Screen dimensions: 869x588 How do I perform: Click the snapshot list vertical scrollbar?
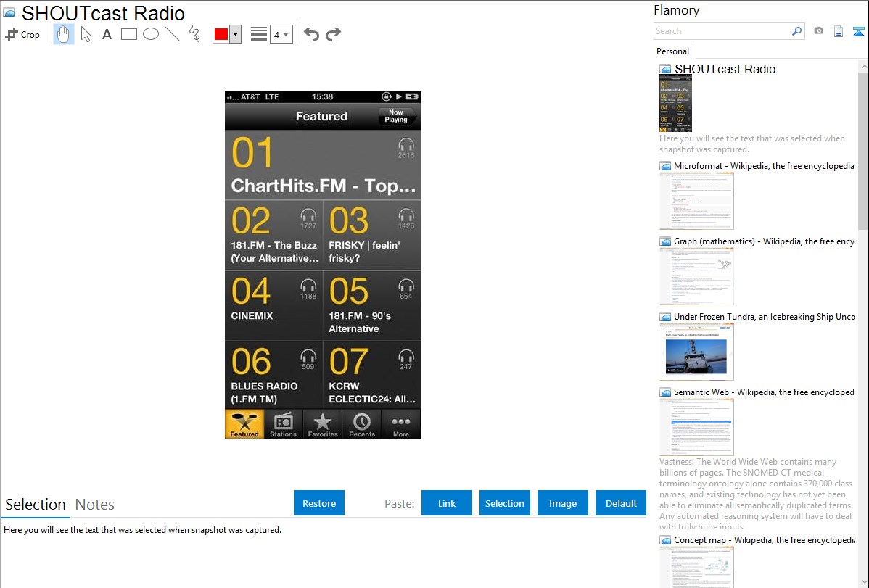pyautogui.click(x=863, y=149)
